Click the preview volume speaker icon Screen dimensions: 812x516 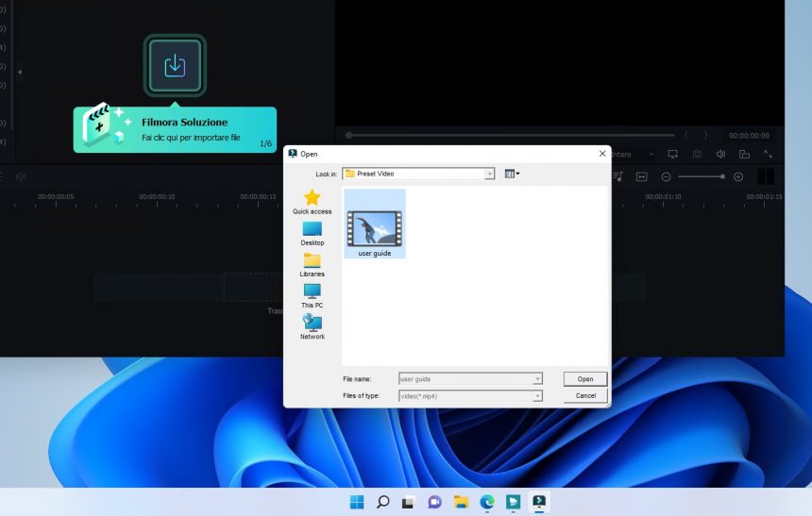pos(720,154)
